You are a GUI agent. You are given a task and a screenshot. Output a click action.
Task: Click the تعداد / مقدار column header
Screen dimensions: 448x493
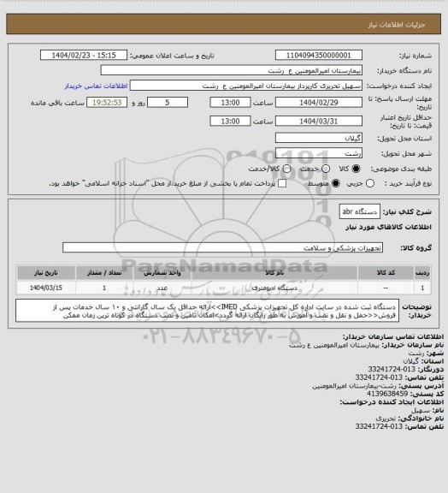pyautogui.click(x=104, y=272)
